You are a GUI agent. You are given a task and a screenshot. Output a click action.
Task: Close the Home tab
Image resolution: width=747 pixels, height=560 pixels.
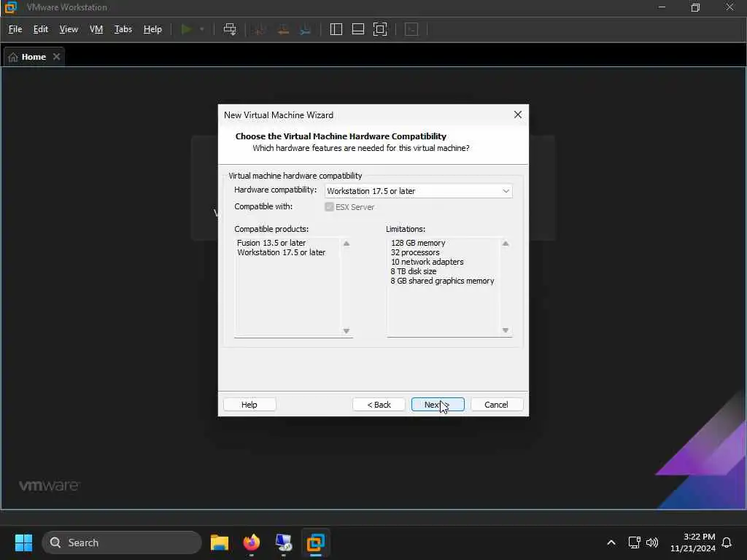pyautogui.click(x=57, y=57)
